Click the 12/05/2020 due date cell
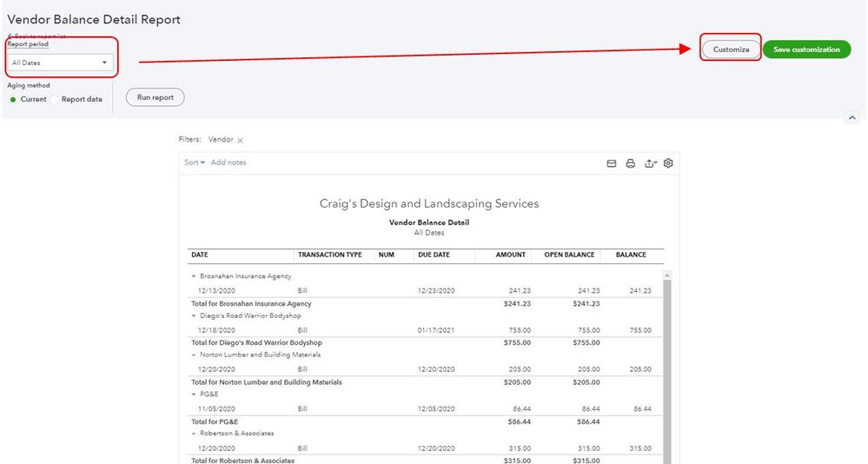 click(x=436, y=408)
